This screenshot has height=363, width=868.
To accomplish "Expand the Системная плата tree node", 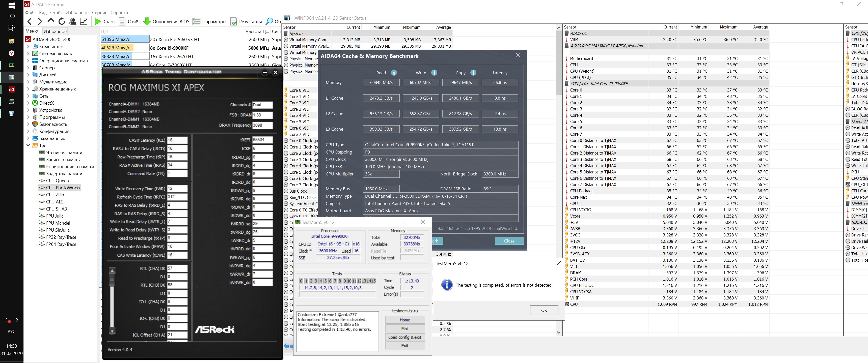I will click(x=28, y=53).
